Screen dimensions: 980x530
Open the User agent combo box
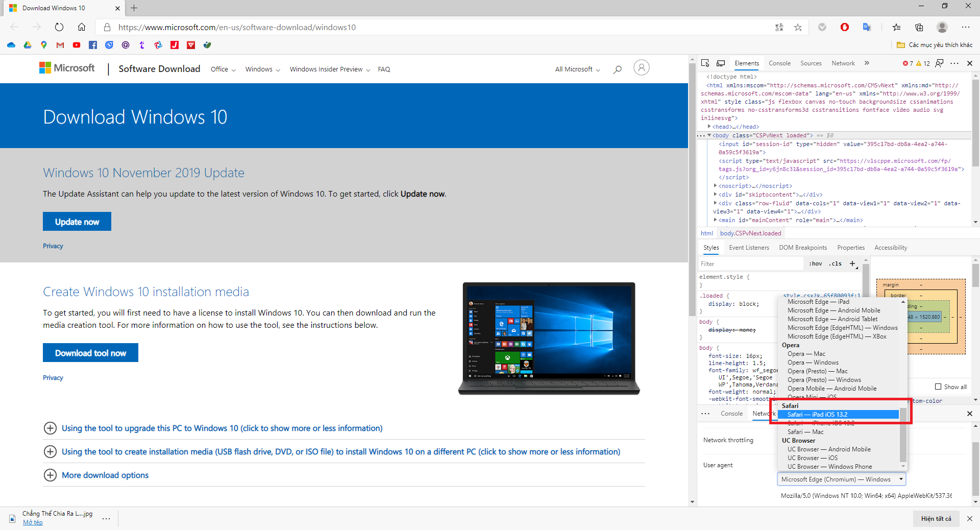[x=841, y=479]
